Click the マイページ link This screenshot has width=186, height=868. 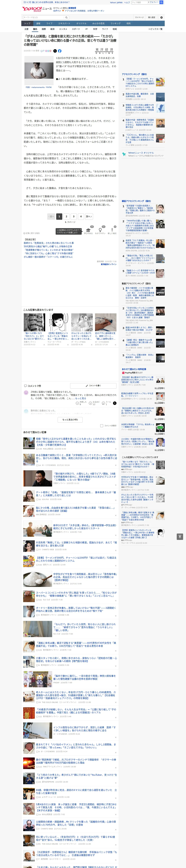pyautogui.click(x=139, y=17)
